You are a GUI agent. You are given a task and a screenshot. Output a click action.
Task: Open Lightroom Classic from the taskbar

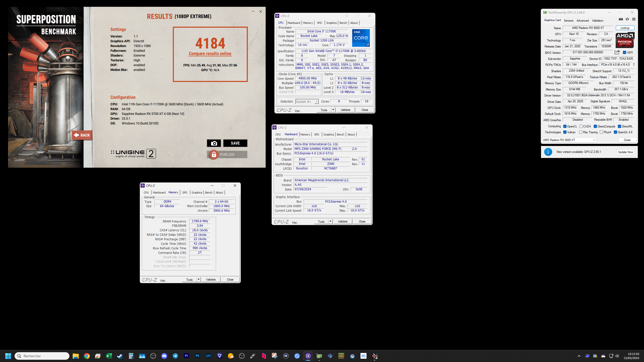click(209, 356)
